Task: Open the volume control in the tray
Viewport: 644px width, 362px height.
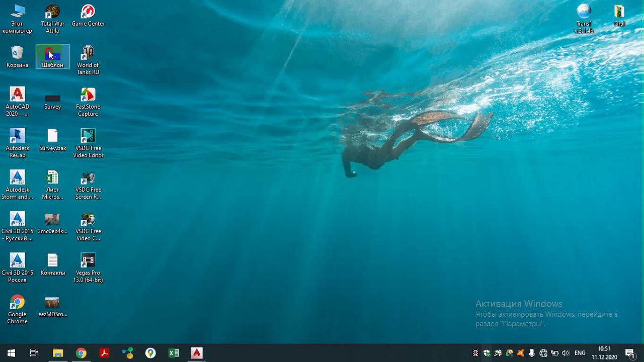Action: tap(566, 353)
